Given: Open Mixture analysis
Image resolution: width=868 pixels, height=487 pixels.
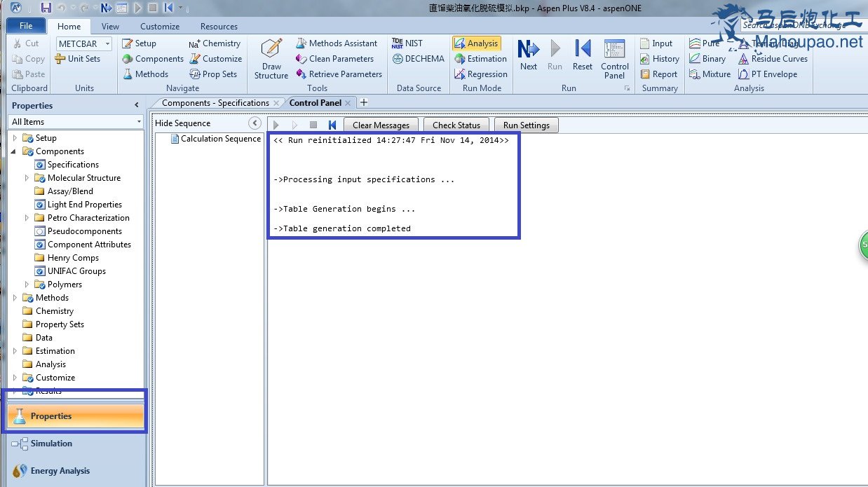Looking at the screenshot, I should pos(710,74).
